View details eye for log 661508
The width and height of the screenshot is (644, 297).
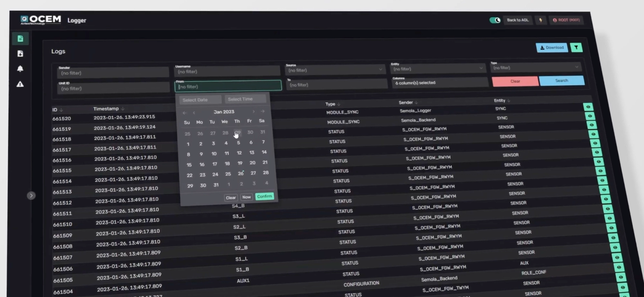point(609,218)
